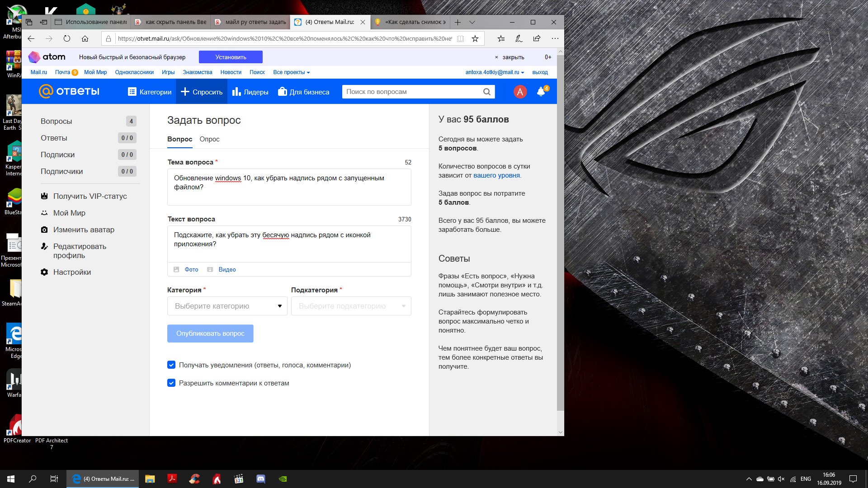Uncheck Разрешить комментарии к ответам checkbox
This screenshot has height=488, width=868.
[171, 383]
